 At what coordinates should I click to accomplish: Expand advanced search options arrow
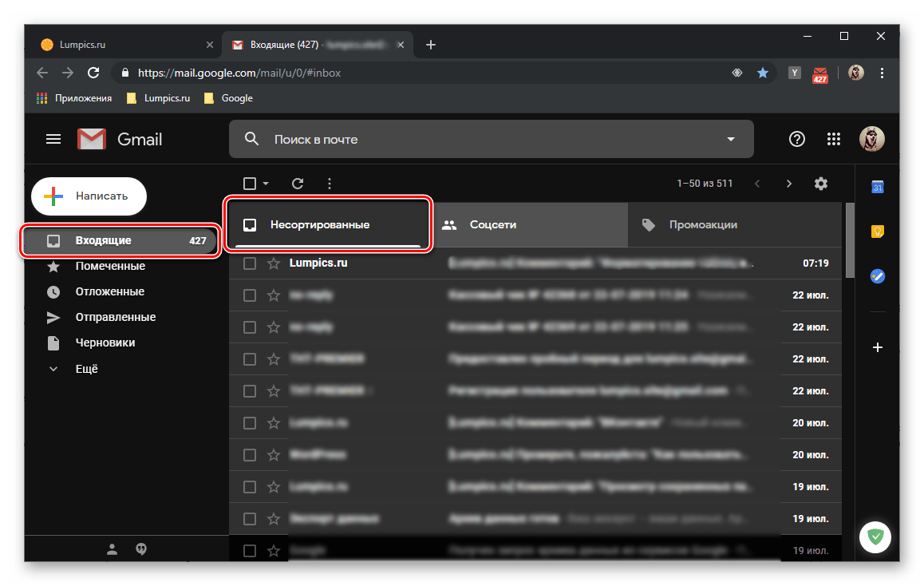pos(731,138)
